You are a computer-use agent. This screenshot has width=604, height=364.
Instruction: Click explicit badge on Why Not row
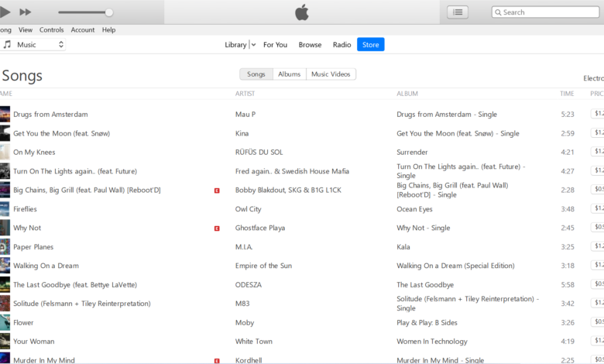click(x=217, y=228)
